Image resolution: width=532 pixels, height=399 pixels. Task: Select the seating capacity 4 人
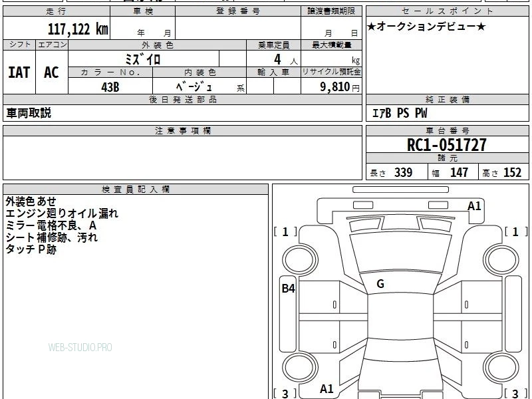pyautogui.click(x=285, y=60)
